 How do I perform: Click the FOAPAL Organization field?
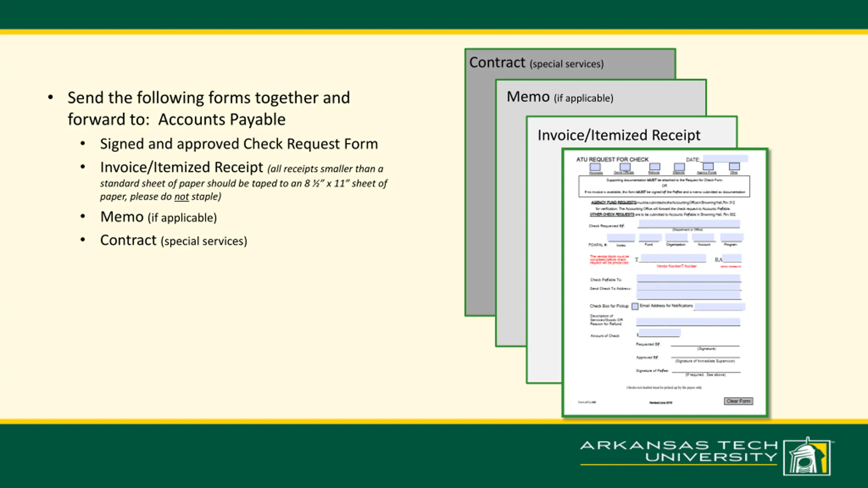pos(676,237)
